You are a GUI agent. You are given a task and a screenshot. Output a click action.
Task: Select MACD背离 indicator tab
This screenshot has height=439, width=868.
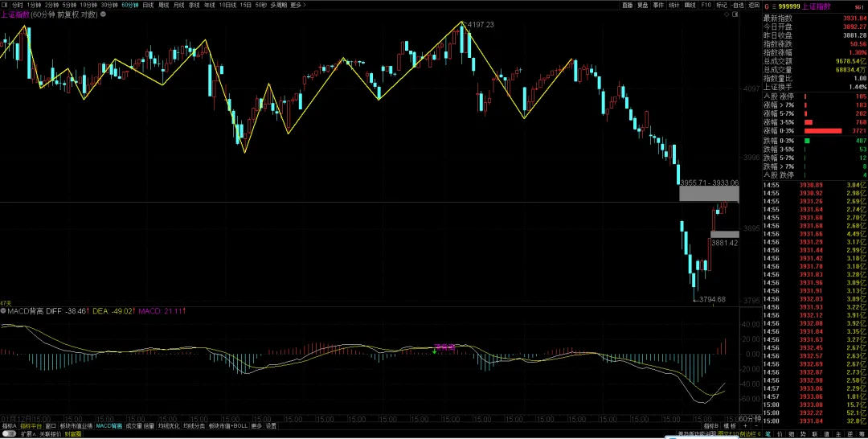coord(109,425)
